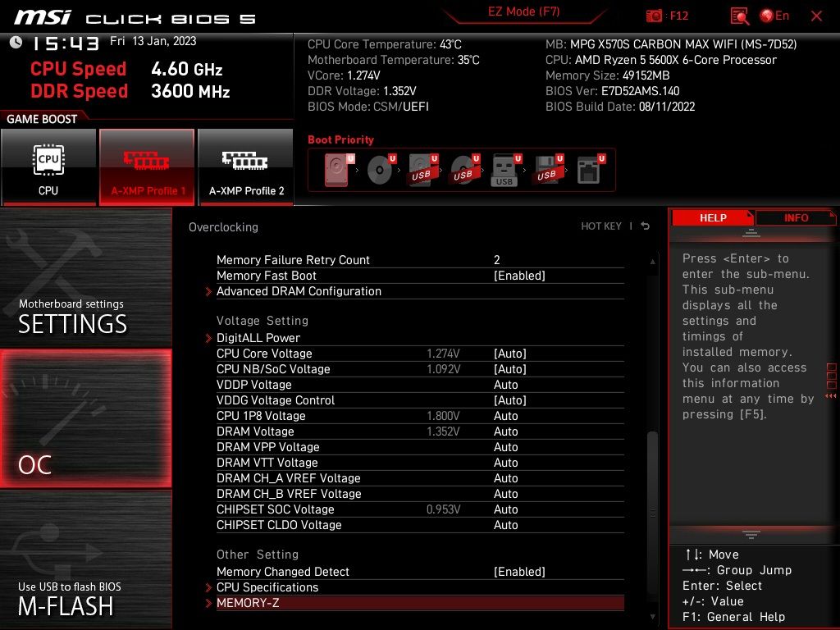The image size is (840, 630).
Task: Open M-FLASH to flash BIOS
Action: point(85,559)
